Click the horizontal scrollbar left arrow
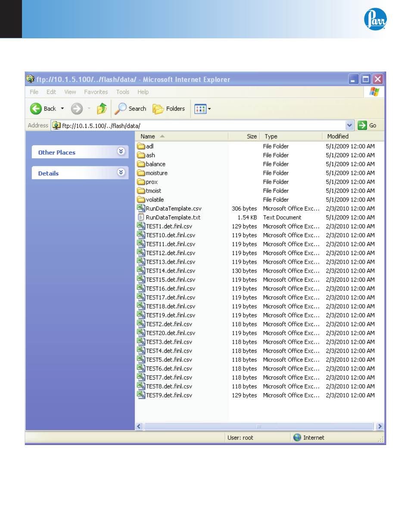The width and height of the screenshot is (411, 532). [139, 426]
